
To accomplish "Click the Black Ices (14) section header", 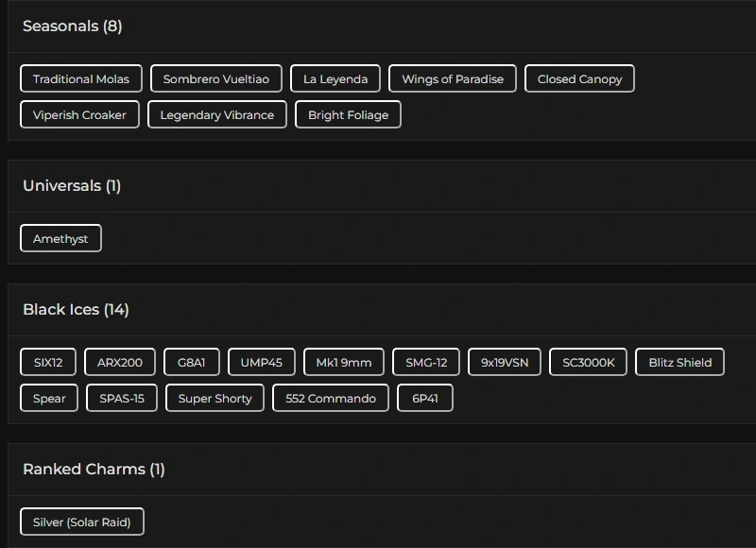I will [76, 310].
